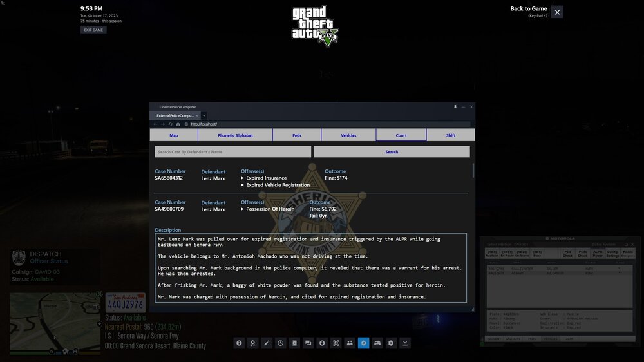The width and height of the screenshot is (644, 362).
Task: Click the Plate Check button in Motorola panel
Action: point(583,254)
